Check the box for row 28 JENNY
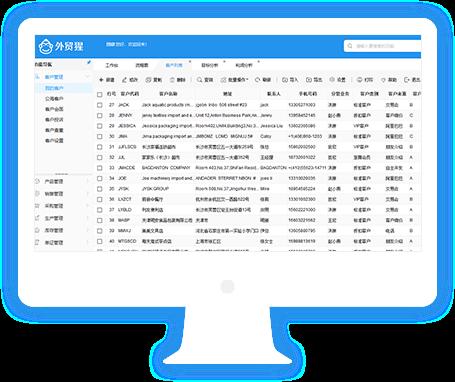This screenshot has height=382, width=455. (100, 116)
